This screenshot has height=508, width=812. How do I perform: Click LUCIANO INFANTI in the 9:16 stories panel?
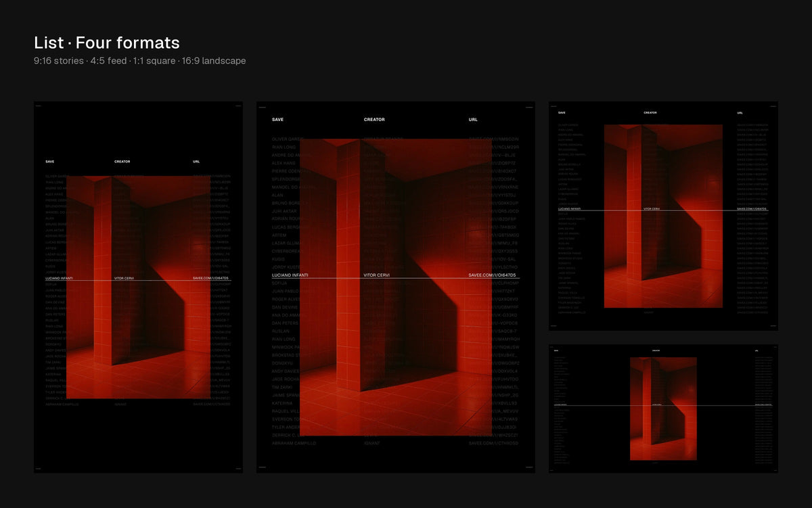pos(59,278)
